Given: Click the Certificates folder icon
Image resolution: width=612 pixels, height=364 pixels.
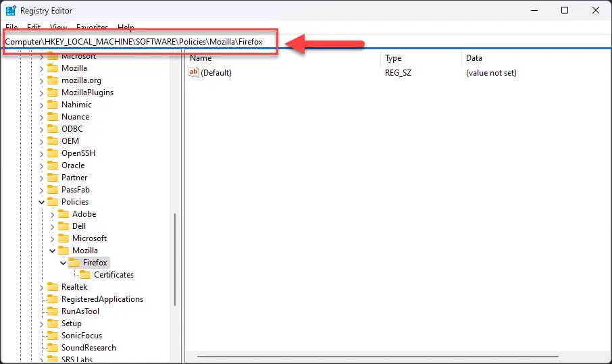Looking at the screenshot, I should click(x=85, y=275).
